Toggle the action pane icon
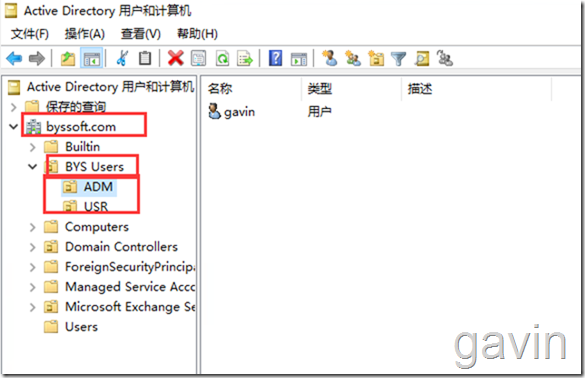 (299, 59)
